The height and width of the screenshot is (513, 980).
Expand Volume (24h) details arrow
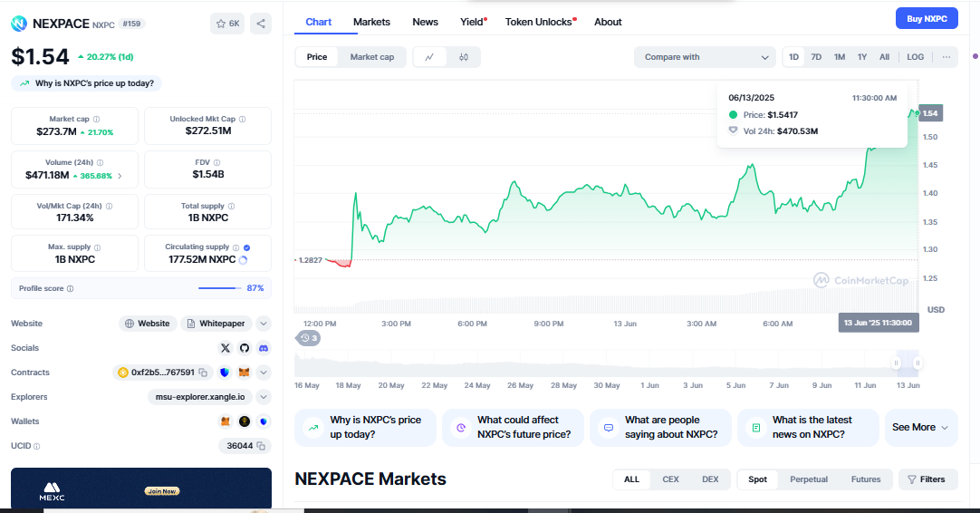pyautogui.click(x=120, y=176)
